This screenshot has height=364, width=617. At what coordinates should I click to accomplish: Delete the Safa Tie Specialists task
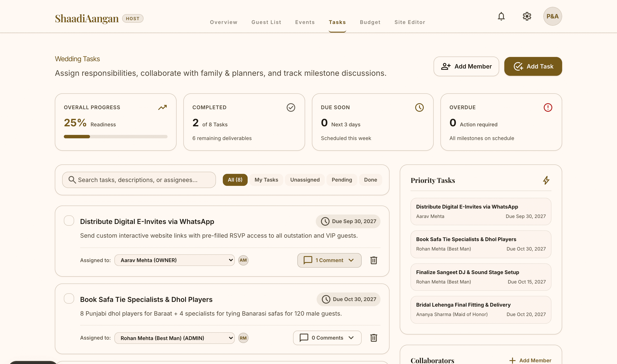point(374,338)
